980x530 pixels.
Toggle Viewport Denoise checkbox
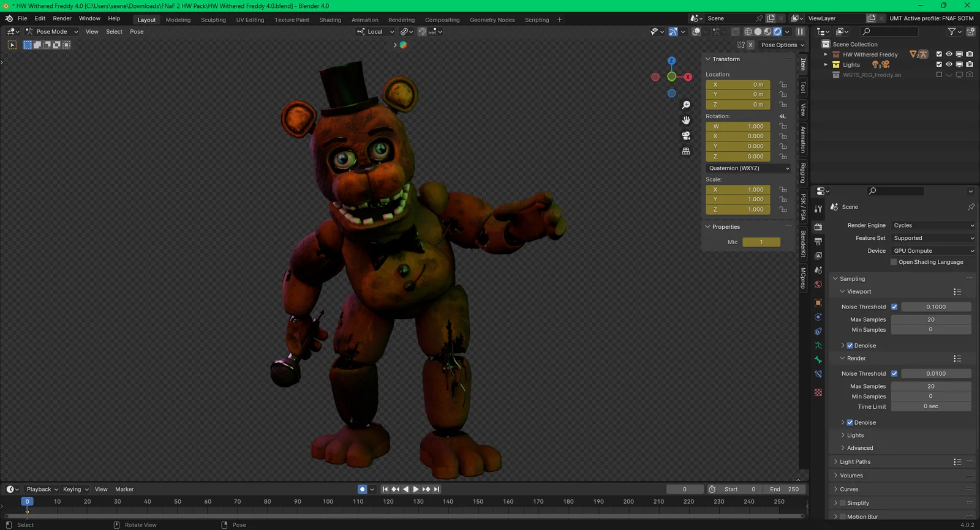(850, 346)
